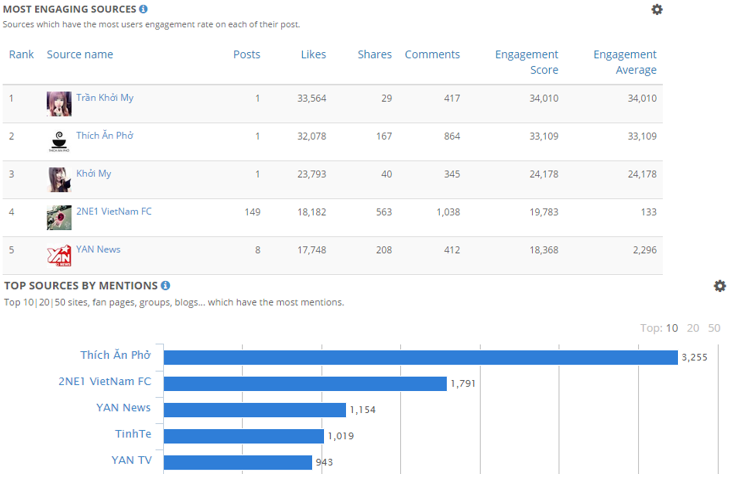Screen dimensions: 733x482
Task: Click Khởi My rank 3 avatar
Action: click(59, 180)
